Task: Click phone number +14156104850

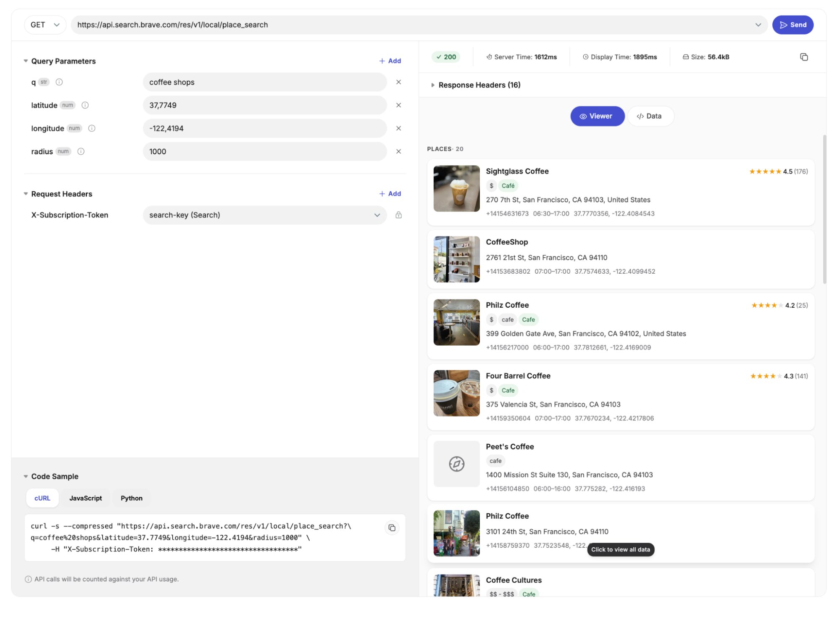Action: (x=507, y=488)
